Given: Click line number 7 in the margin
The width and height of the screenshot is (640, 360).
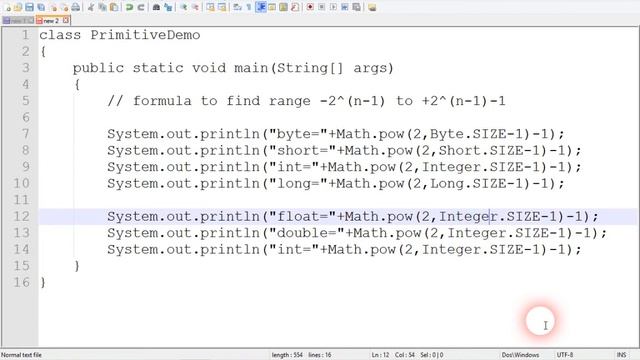Looking at the screenshot, I should coord(26,134).
